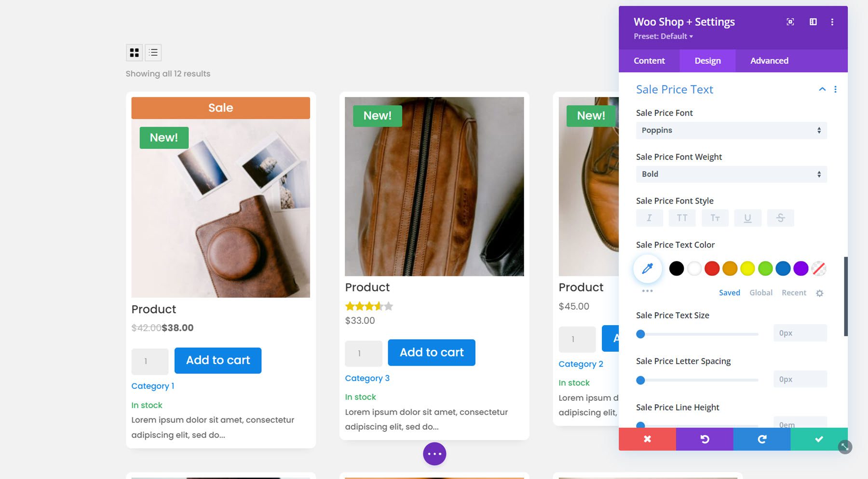
Task: Switch to the Content tab
Action: 649,60
